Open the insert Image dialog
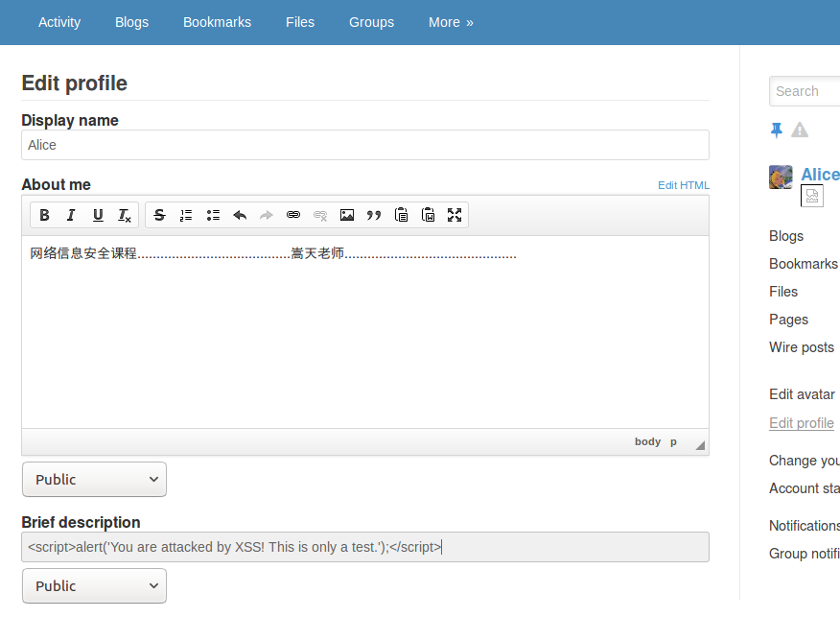Image resolution: width=840 pixels, height=617 pixels. [346, 215]
